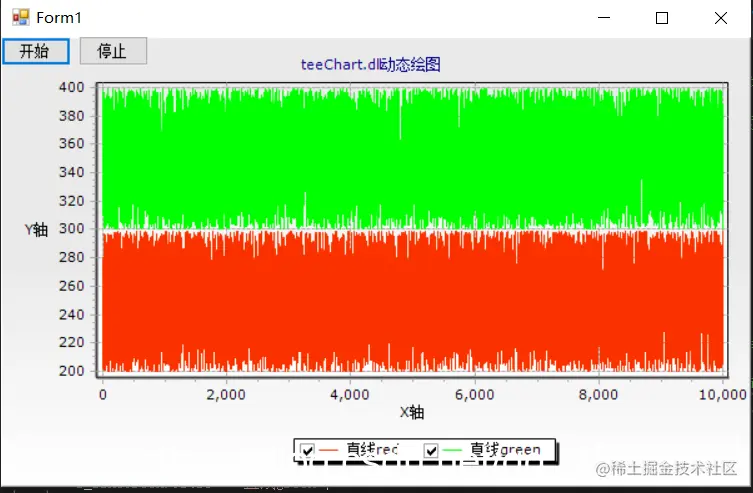Viewport: 753px width, 493px height.
Task: Click the green line swatch in legend
Action: point(452,450)
